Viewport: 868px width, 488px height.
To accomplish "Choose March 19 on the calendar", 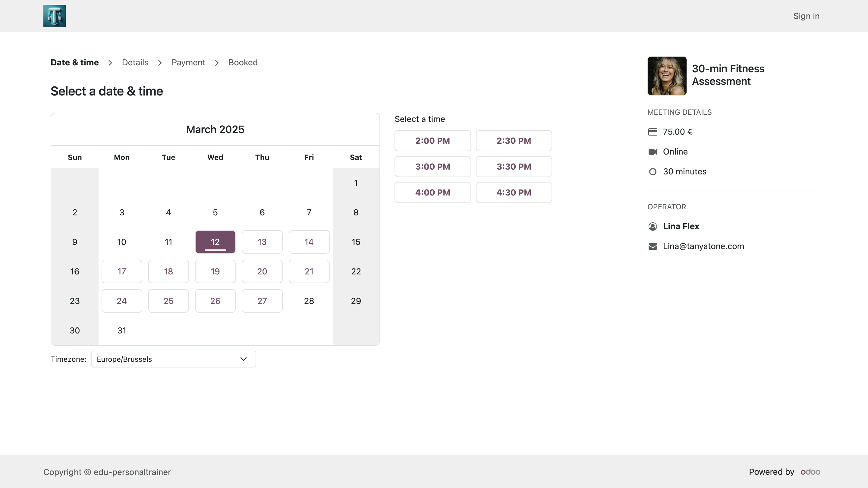I will click(215, 271).
